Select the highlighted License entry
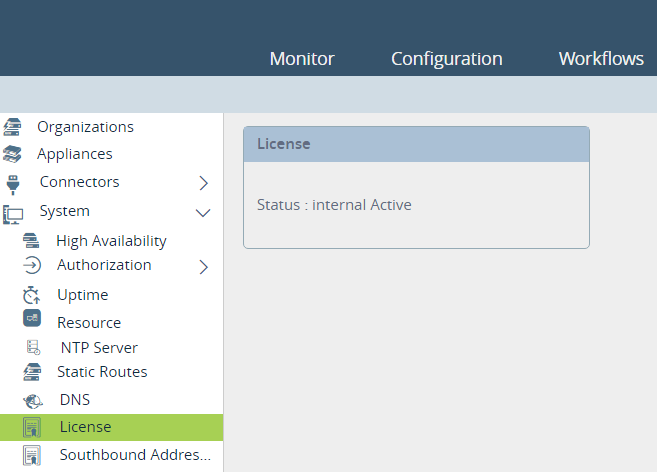The image size is (657, 472). [111, 427]
